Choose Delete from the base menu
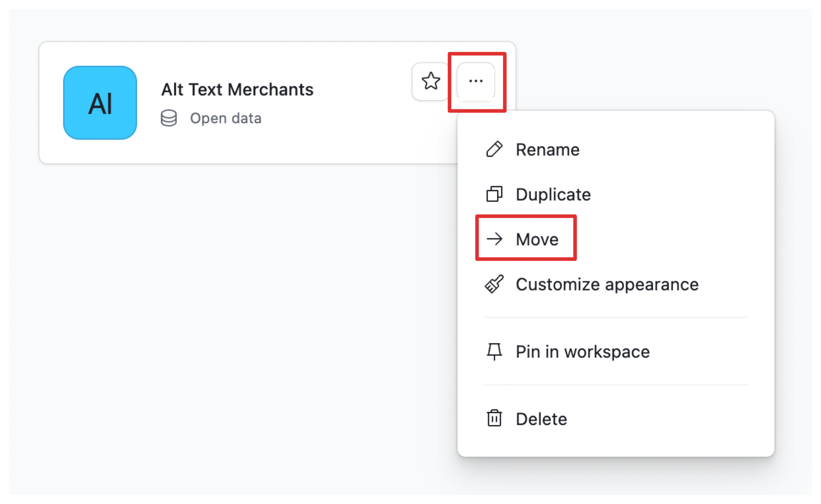The width and height of the screenshot is (821, 504). coord(541,419)
